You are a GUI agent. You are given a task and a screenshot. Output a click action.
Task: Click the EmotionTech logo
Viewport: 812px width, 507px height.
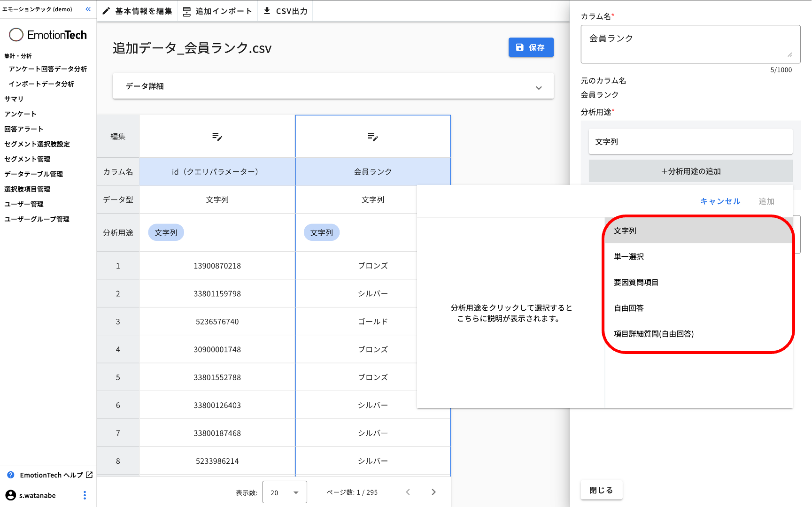click(48, 35)
